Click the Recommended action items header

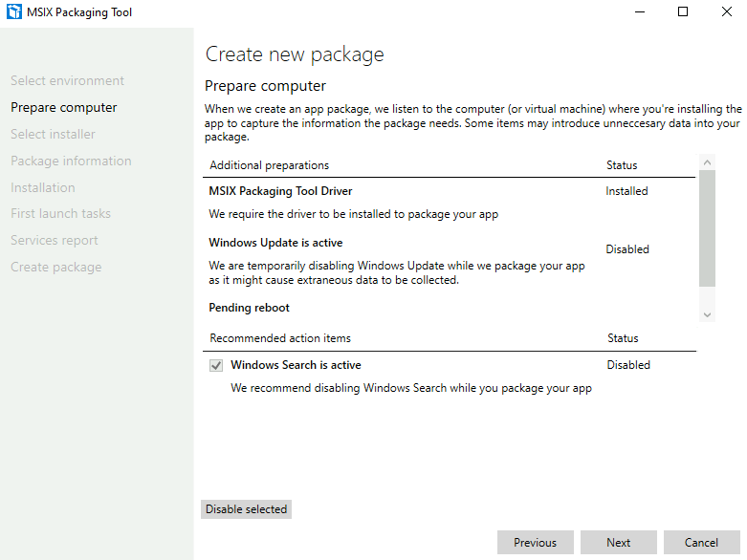tap(280, 338)
